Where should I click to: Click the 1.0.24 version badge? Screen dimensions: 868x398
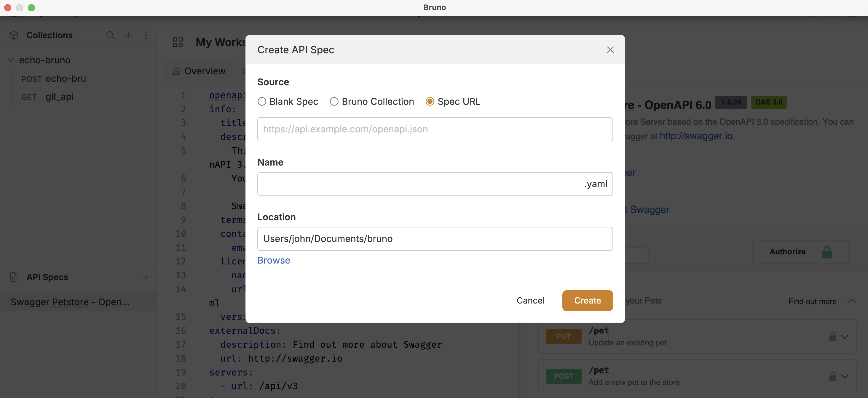(731, 102)
